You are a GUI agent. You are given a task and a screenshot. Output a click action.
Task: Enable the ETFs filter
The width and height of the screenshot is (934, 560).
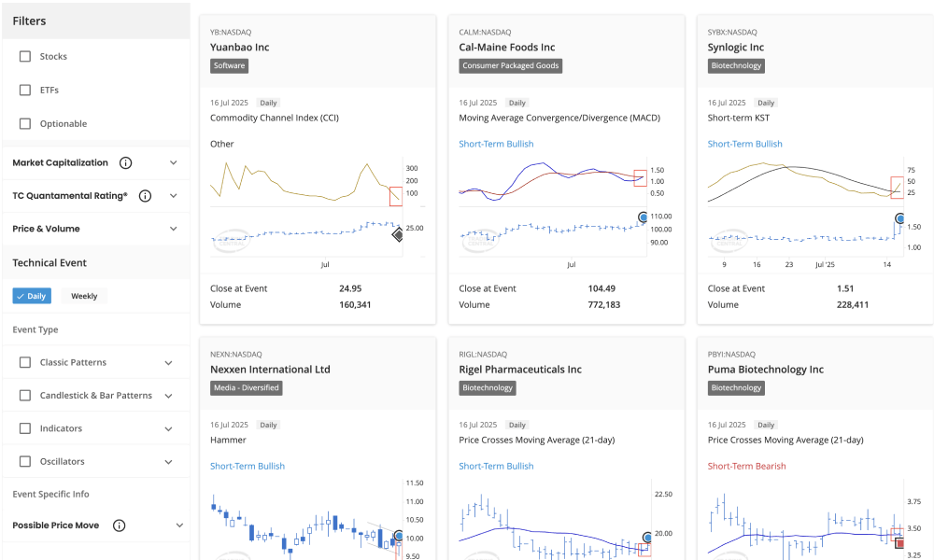pyautogui.click(x=25, y=90)
